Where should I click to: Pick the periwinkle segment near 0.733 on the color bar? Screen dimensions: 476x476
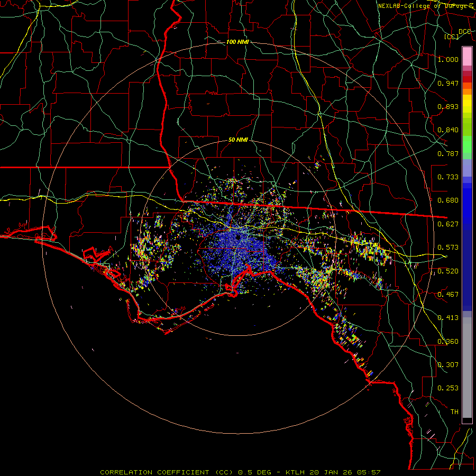[x=467, y=168]
